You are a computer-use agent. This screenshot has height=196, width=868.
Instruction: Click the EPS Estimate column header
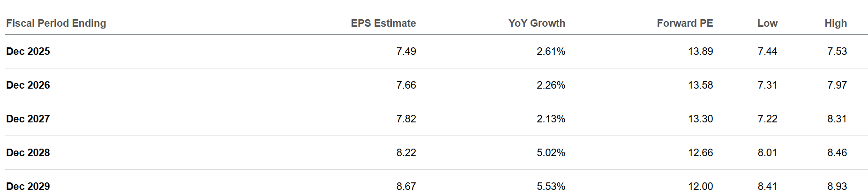[383, 23]
